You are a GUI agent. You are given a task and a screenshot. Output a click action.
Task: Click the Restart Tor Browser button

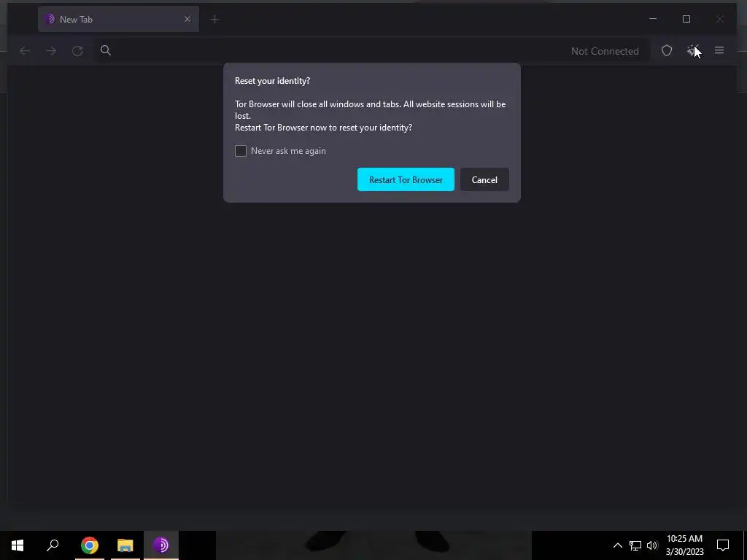pos(406,179)
